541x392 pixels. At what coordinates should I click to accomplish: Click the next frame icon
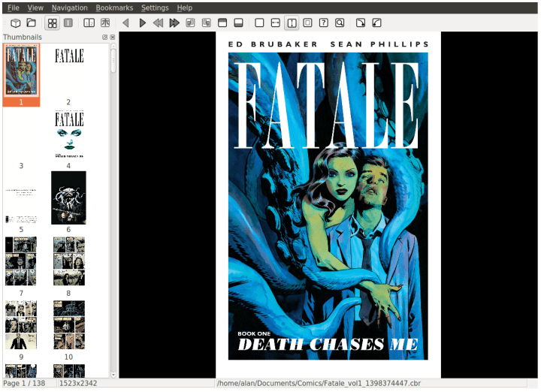tap(207, 23)
